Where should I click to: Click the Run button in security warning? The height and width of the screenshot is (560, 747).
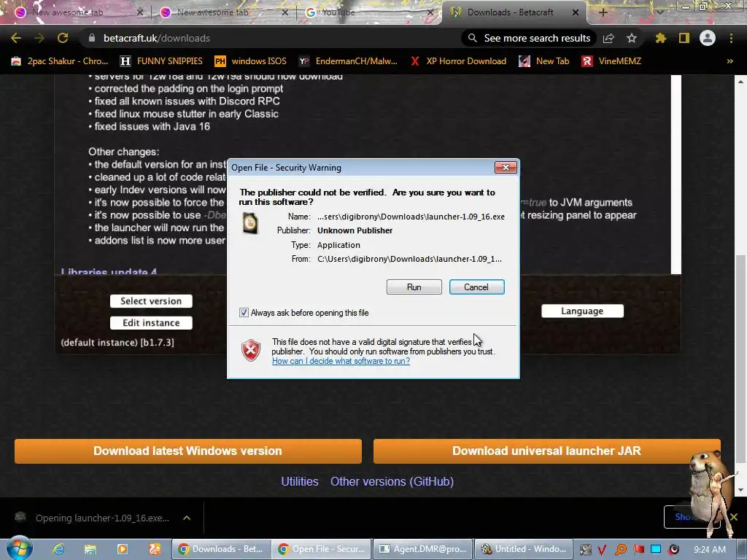(x=414, y=287)
